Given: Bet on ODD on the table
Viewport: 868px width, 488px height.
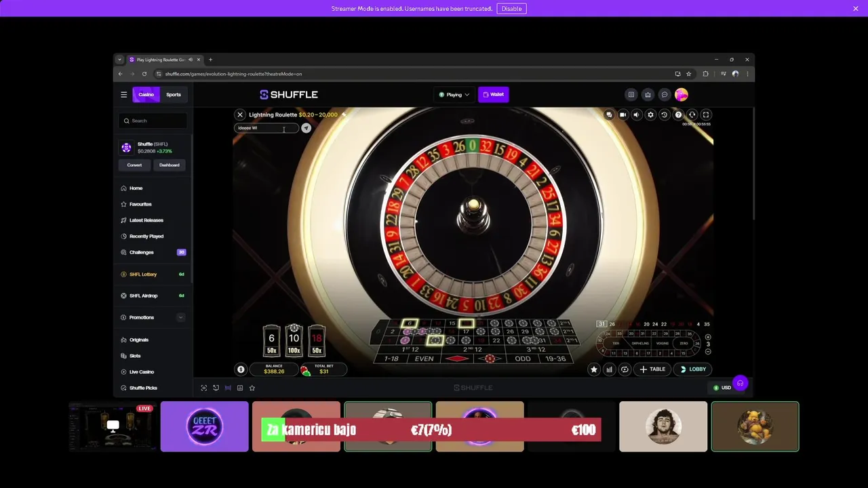Looking at the screenshot, I should [x=523, y=359].
